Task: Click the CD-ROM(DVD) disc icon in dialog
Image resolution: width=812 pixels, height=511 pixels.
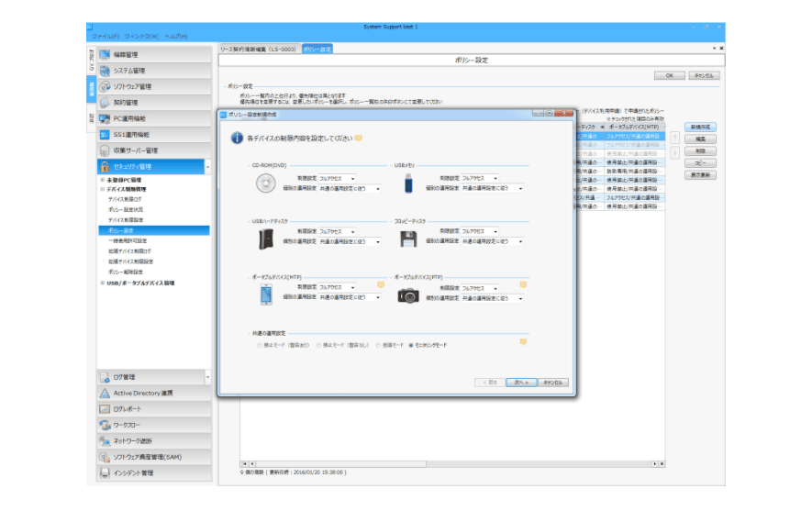Action: (266, 183)
